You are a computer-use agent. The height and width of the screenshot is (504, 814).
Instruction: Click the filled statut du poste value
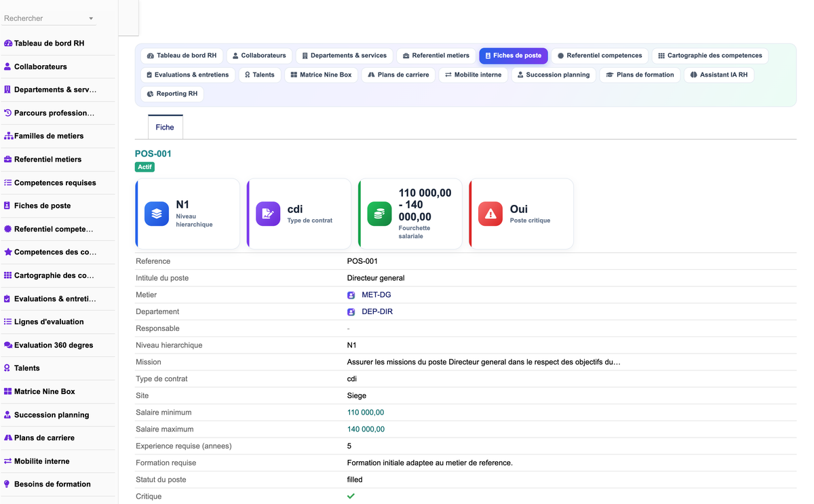click(355, 480)
